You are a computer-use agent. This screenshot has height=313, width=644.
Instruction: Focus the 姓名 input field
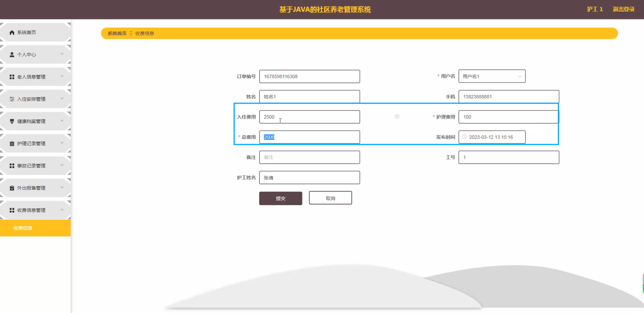[310, 96]
